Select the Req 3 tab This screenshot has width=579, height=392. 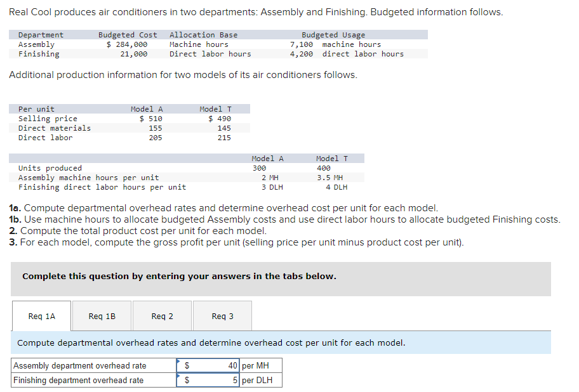222,315
